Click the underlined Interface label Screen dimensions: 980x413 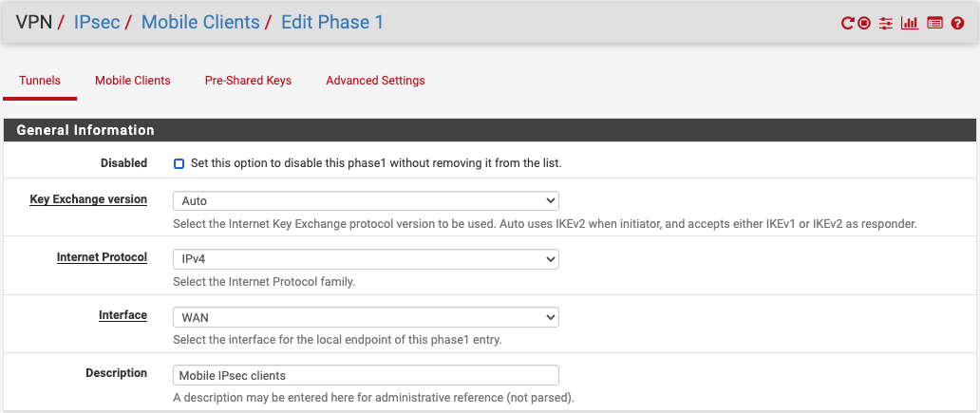pos(122,314)
